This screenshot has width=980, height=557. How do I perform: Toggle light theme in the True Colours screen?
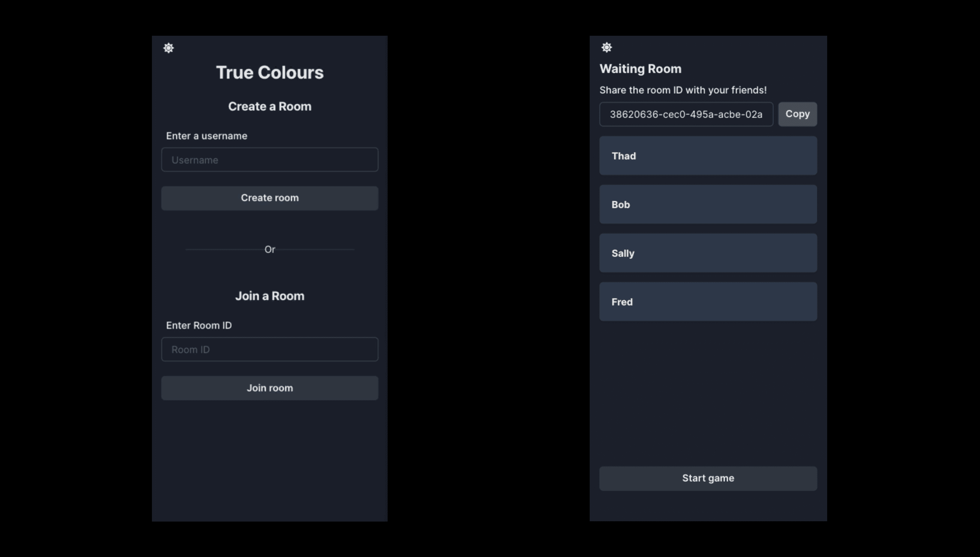168,48
